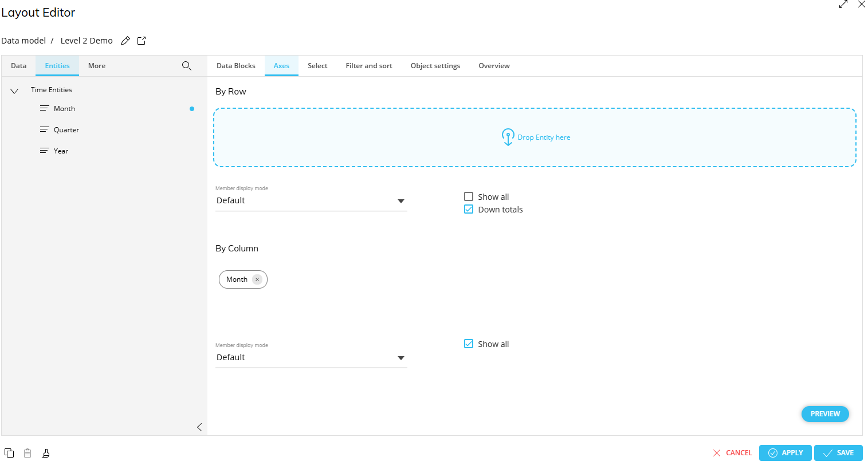Click the PREVIEW button

(825, 414)
